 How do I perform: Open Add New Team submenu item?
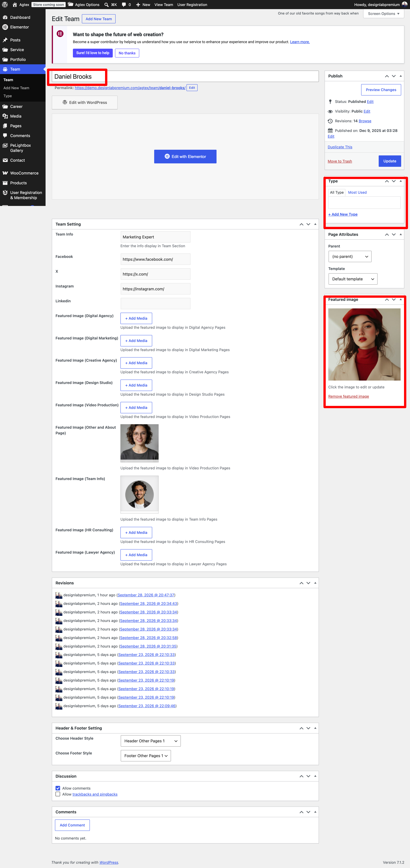(x=16, y=88)
